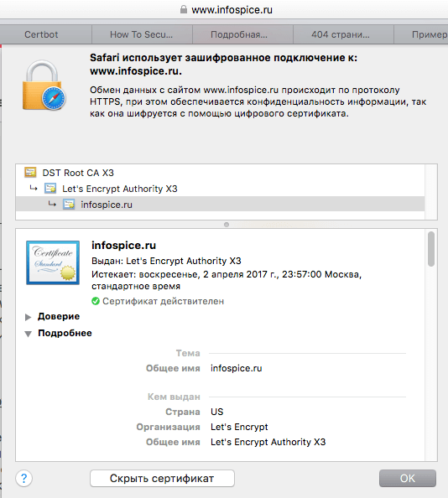Click the address bar lock icon
The image size is (448, 498).
[x=184, y=9]
